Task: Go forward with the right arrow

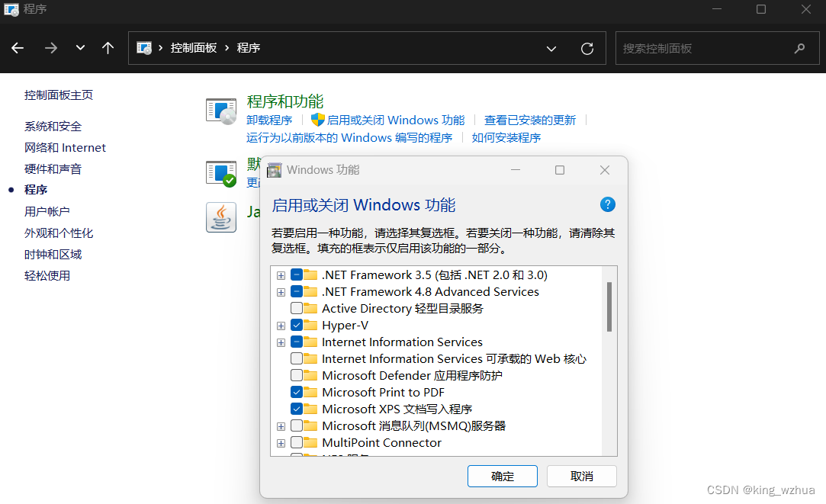Action: pos(51,48)
